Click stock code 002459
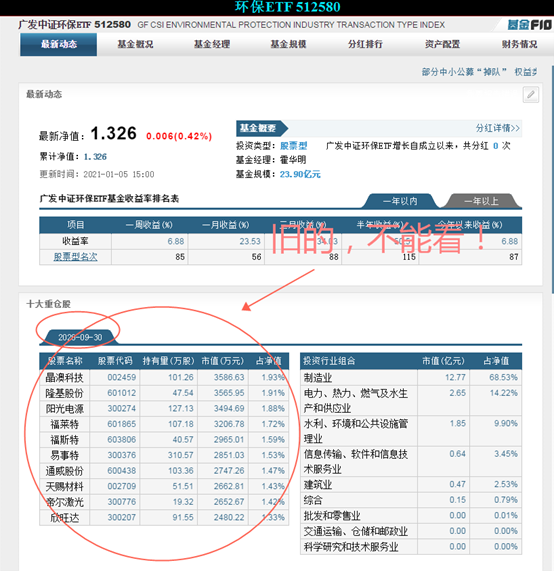Screen dimensions: 554x571 coord(122,378)
